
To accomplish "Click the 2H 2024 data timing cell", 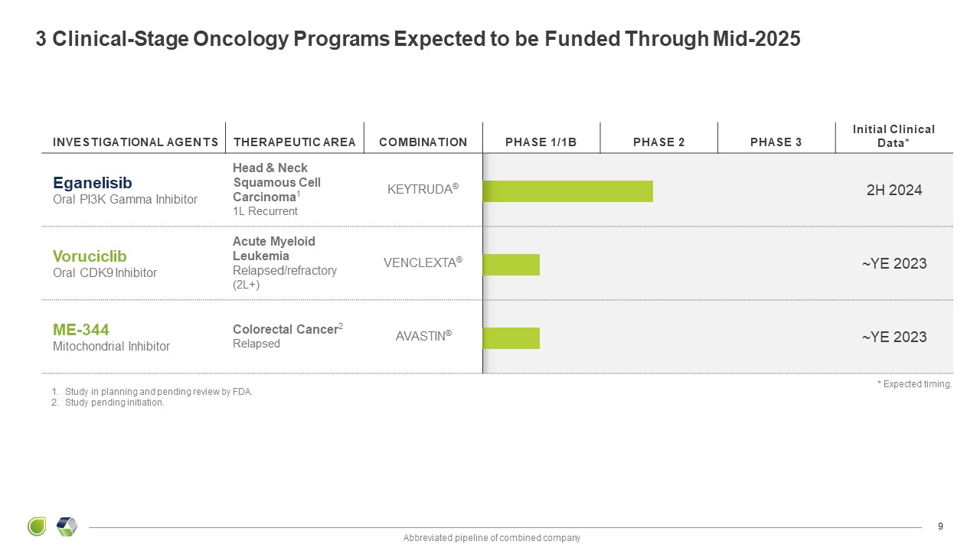I will click(894, 191).
